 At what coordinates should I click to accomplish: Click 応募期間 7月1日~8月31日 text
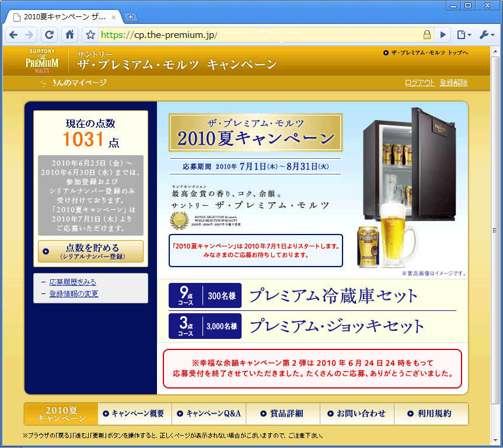pos(256,166)
